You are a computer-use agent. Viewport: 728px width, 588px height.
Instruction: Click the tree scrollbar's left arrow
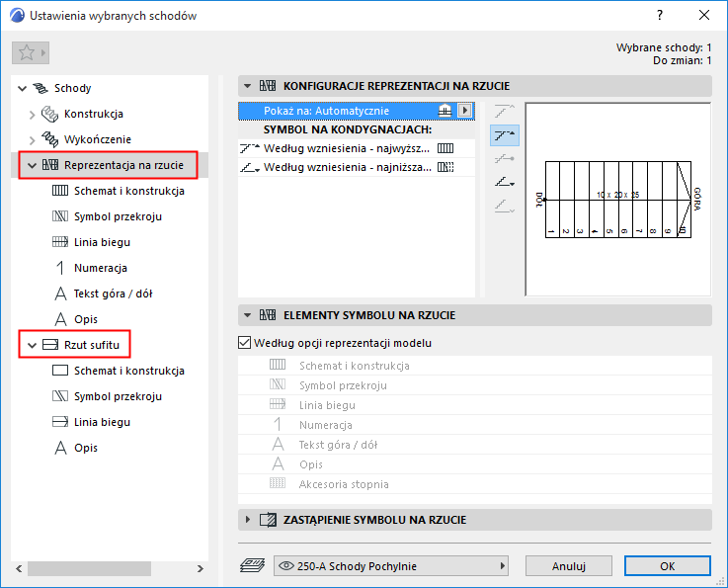pyautogui.click(x=19, y=568)
